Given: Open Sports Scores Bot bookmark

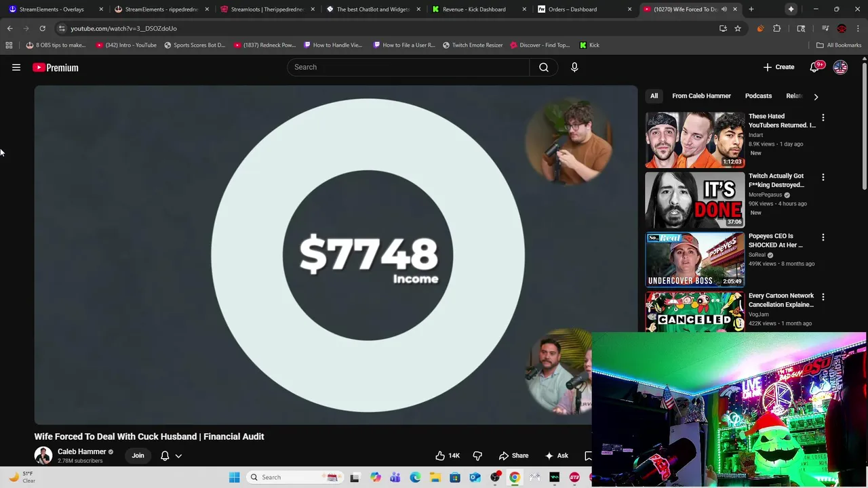Looking at the screenshot, I should coord(195,45).
